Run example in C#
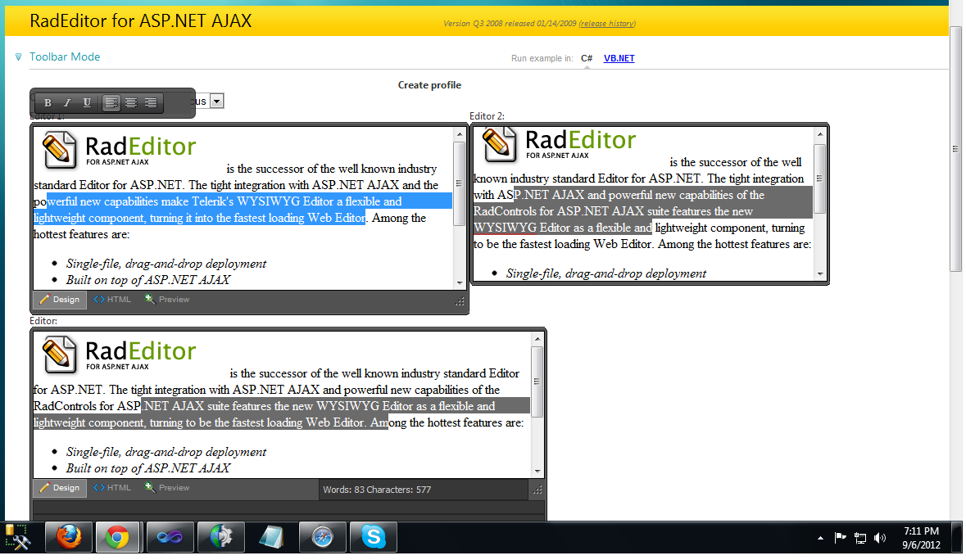The image size is (966, 560). coord(587,58)
